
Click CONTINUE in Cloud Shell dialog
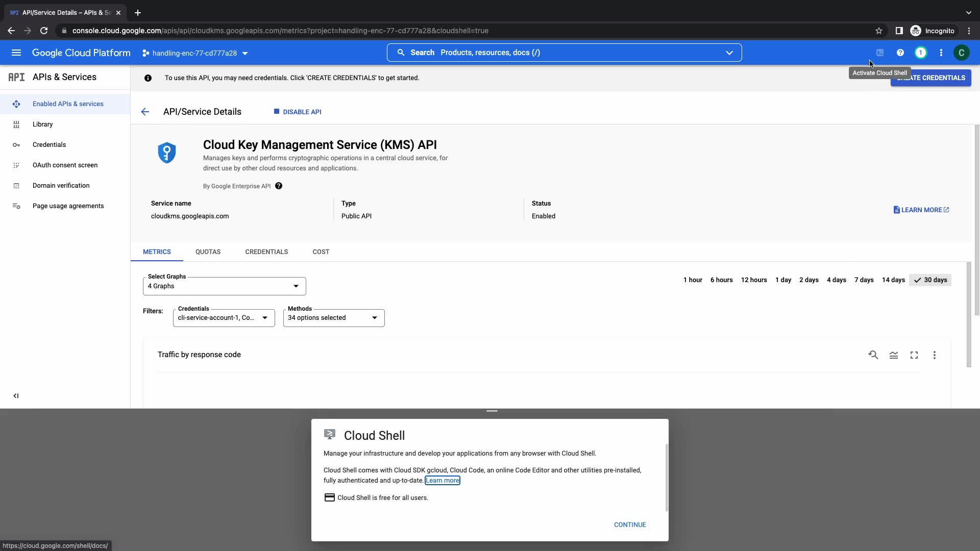630,524
